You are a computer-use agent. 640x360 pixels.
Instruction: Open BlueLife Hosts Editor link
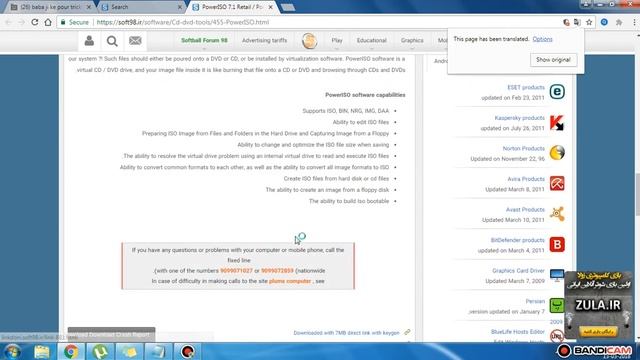518,332
